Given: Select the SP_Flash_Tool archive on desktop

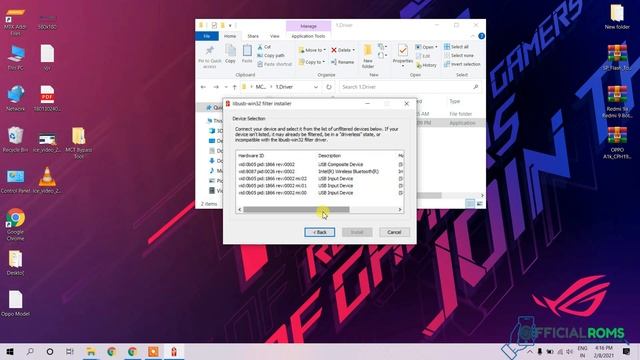Looking at the screenshot, I should click(617, 58).
